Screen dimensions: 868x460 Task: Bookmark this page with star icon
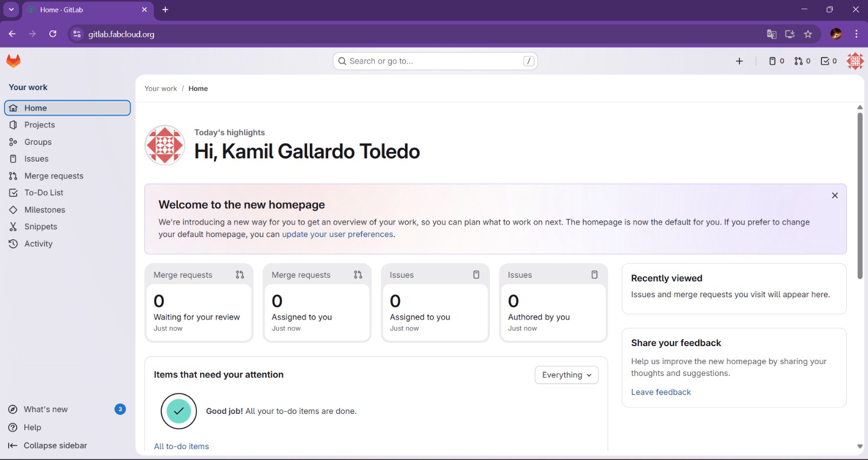pyautogui.click(x=808, y=34)
